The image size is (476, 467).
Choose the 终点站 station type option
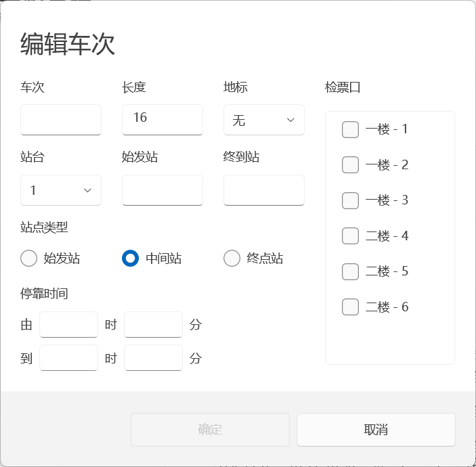pos(232,258)
